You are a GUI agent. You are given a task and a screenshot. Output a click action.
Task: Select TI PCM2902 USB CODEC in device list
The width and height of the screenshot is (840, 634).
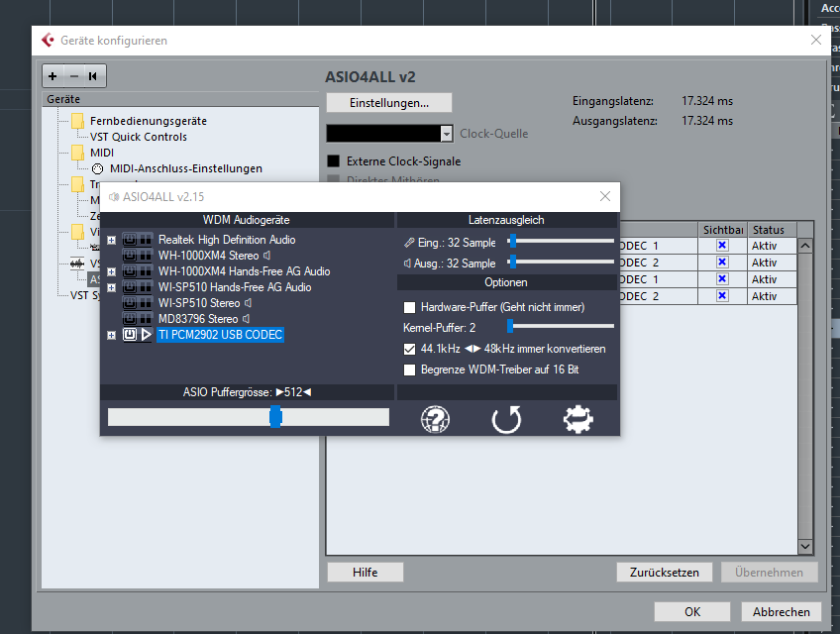pos(220,335)
